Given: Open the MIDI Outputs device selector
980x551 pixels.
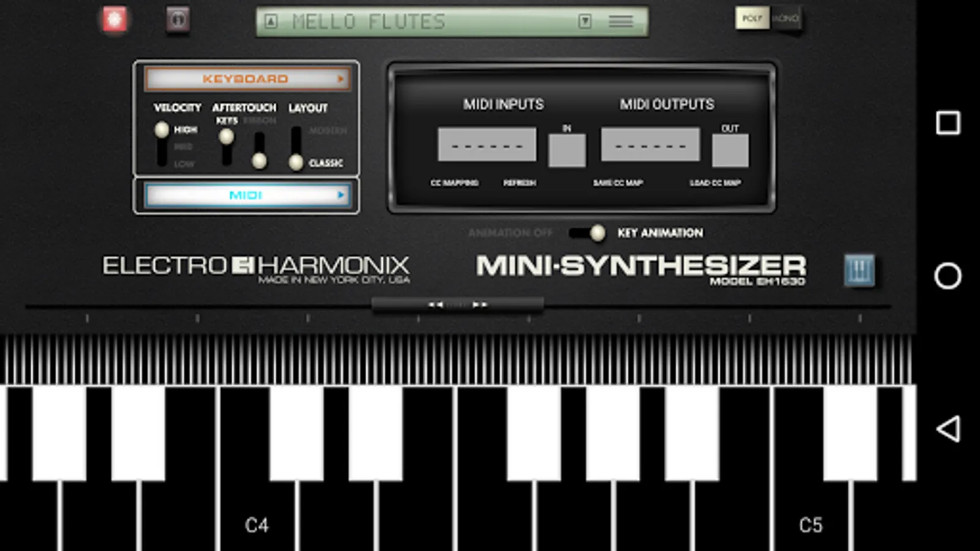Looking at the screenshot, I should click(x=650, y=144).
